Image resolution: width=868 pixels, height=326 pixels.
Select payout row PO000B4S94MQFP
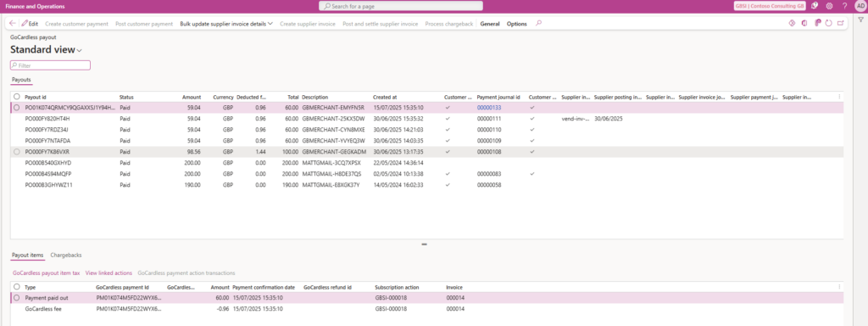[426, 173]
